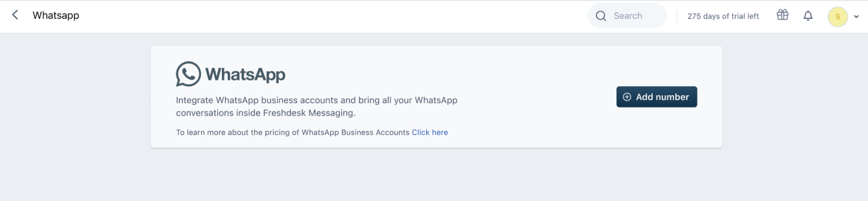This screenshot has width=868, height=201.
Task: Expand the profile menu chevron
Action: click(856, 17)
